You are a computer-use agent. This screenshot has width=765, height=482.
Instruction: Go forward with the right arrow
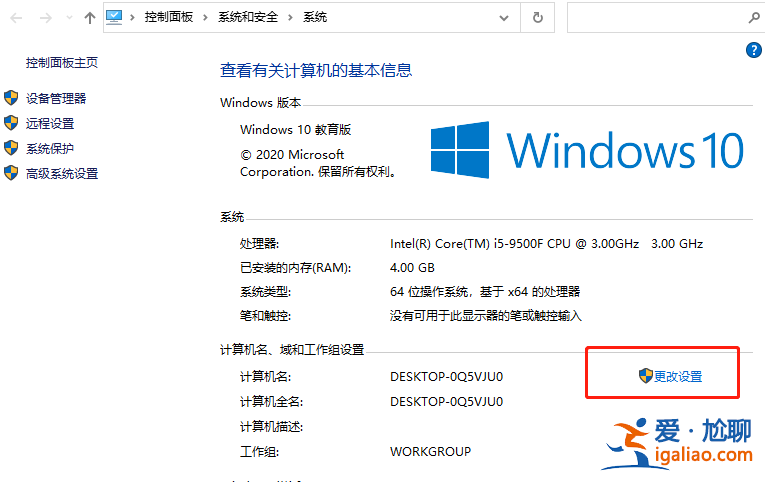(x=45, y=18)
